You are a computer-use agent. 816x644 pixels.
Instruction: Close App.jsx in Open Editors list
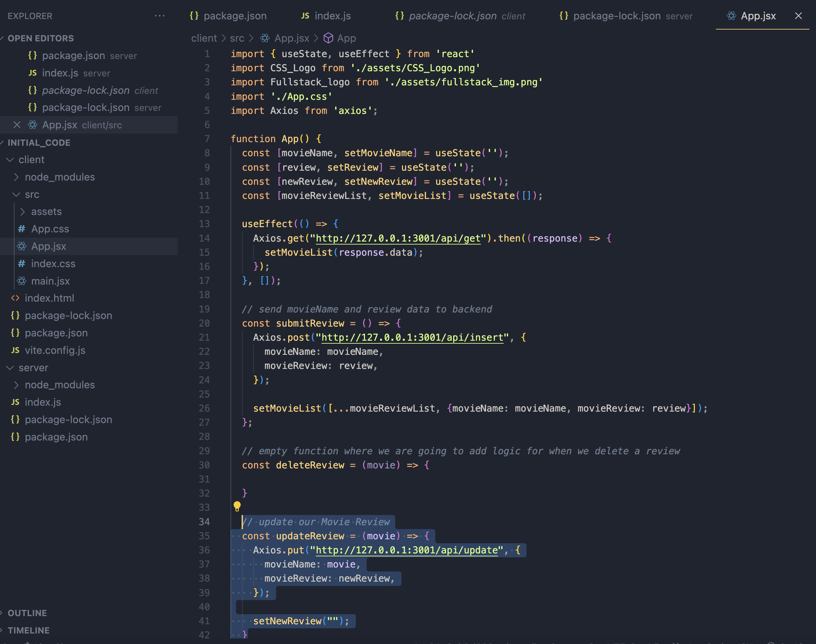17,125
